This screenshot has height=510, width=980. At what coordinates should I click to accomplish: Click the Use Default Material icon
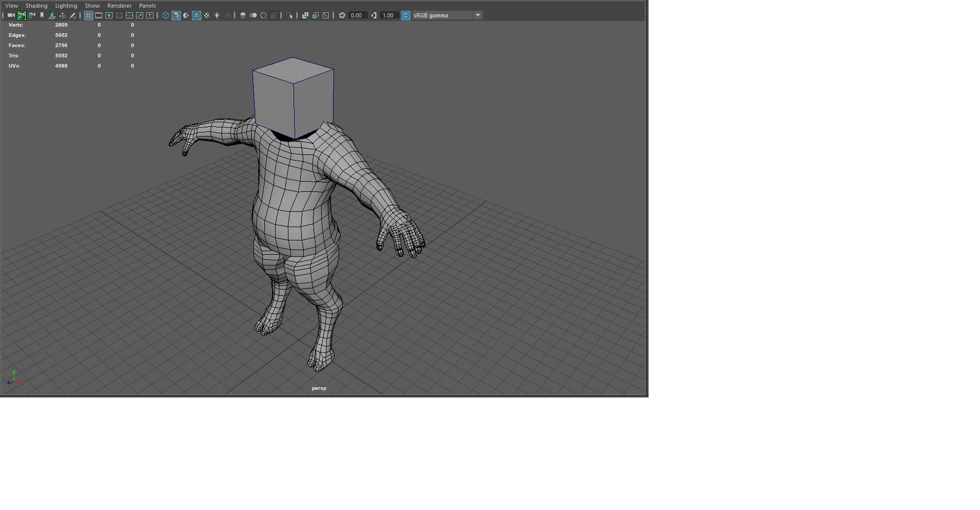(x=186, y=15)
